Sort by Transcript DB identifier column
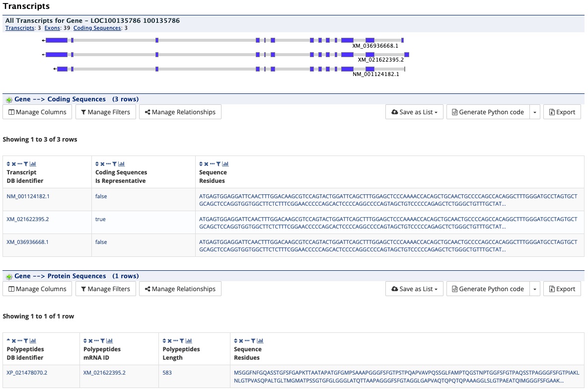The image size is (588, 390). click(8, 164)
